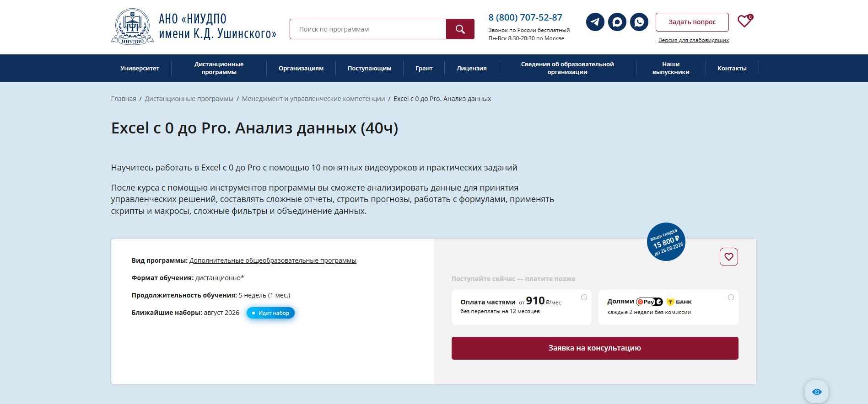This screenshot has height=404, width=868.
Task: Open Сведения об образовательной организации menu
Action: pos(567,68)
